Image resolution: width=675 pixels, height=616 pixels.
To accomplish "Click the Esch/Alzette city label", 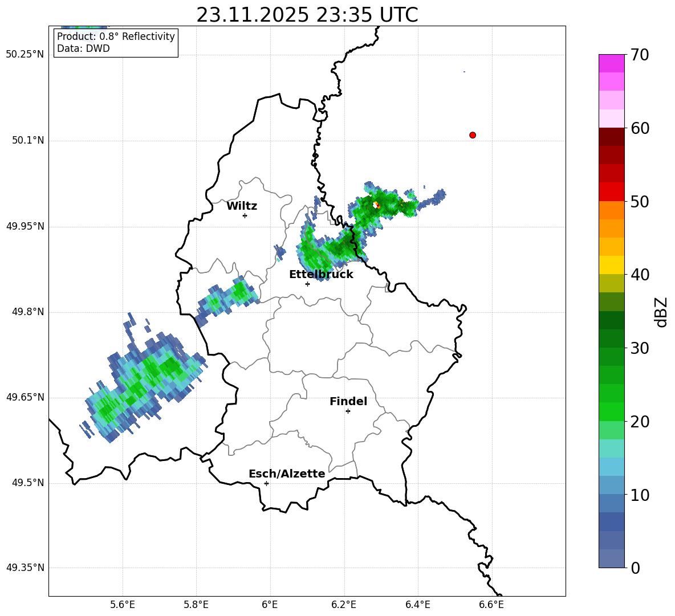I will pos(287,474).
